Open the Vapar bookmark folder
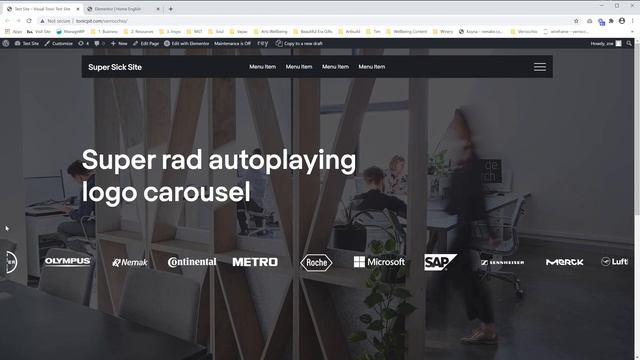 pos(239,31)
